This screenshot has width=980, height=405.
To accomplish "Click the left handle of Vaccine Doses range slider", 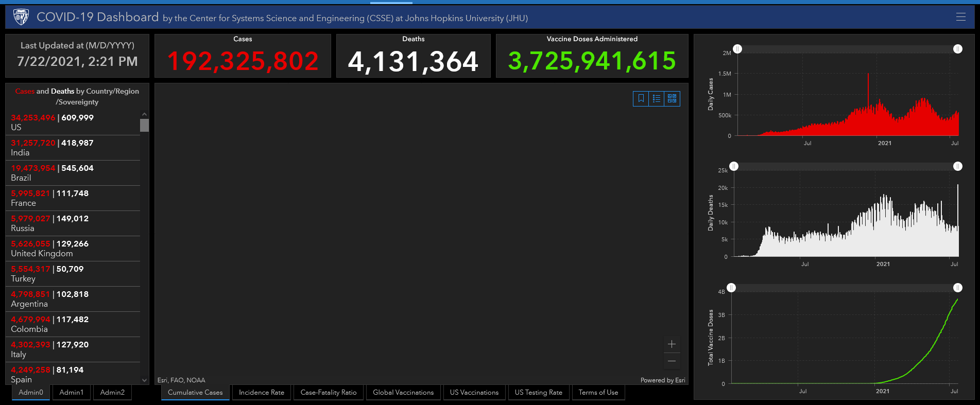I will [731, 288].
